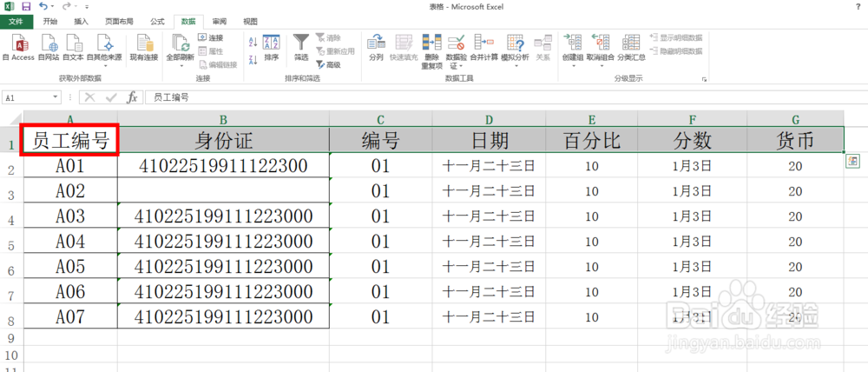Open the Name Box dropdown arrow
Image resolution: width=868 pixels, height=372 pixels.
coord(56,97)
